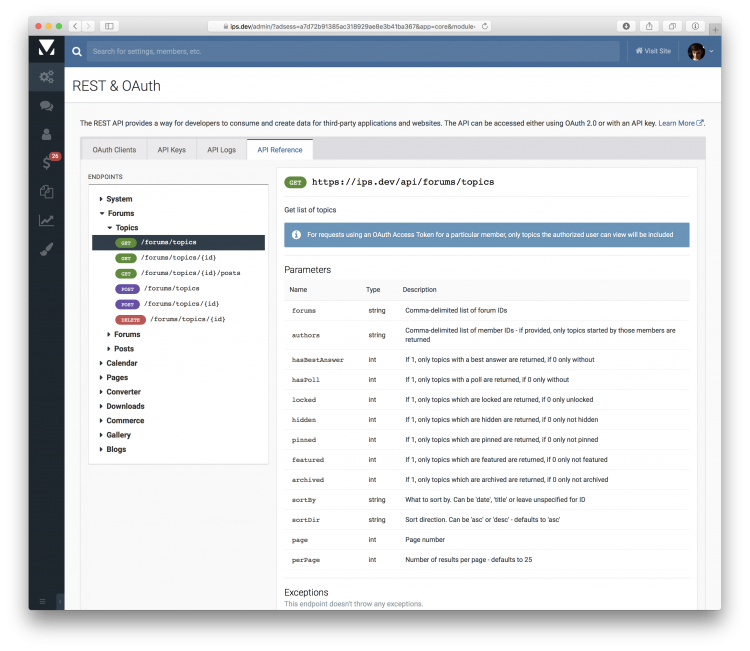
Task: Select GET /forums/topics endpoint
Action: coord(178,243)
